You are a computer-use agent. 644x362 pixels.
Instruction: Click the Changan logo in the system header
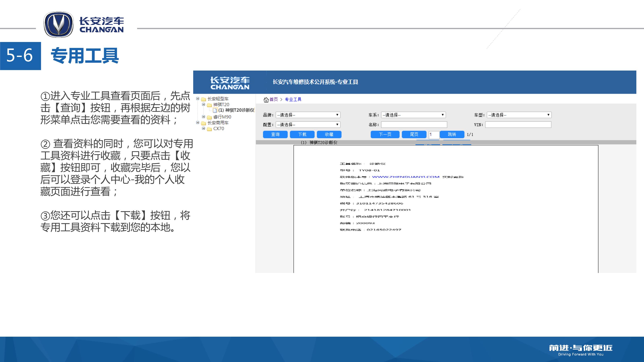pos(230,83)
